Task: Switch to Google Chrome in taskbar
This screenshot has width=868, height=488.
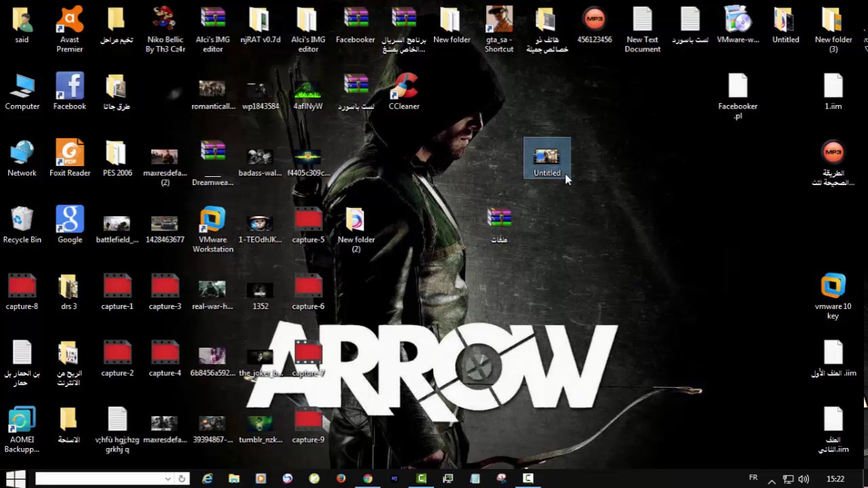Action: click(x=368, y=479)
